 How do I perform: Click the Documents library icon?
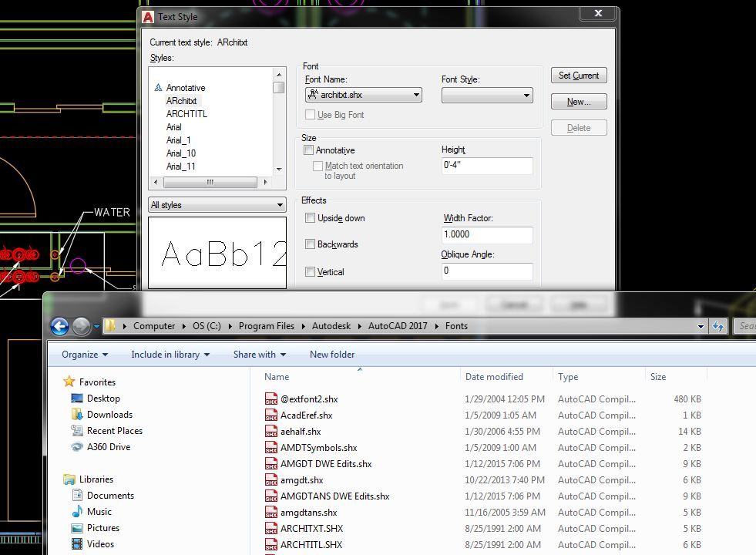click(x=77, y=495)
